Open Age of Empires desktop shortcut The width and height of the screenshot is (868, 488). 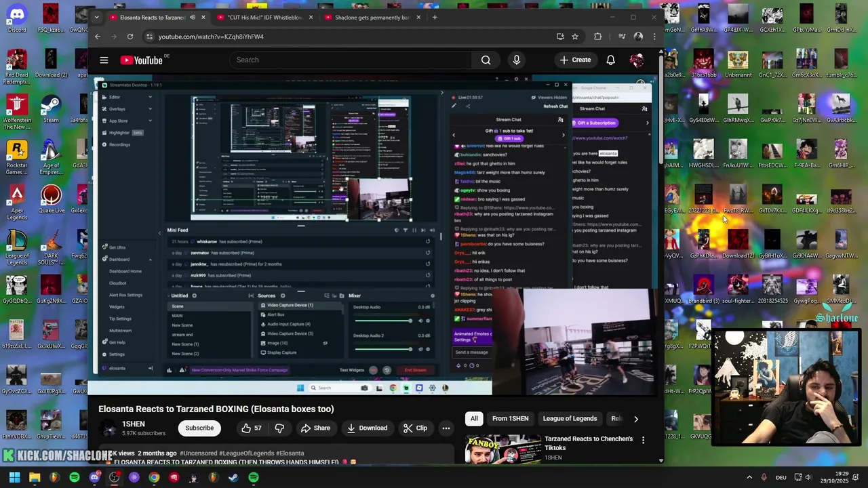[x=51, y=158]
